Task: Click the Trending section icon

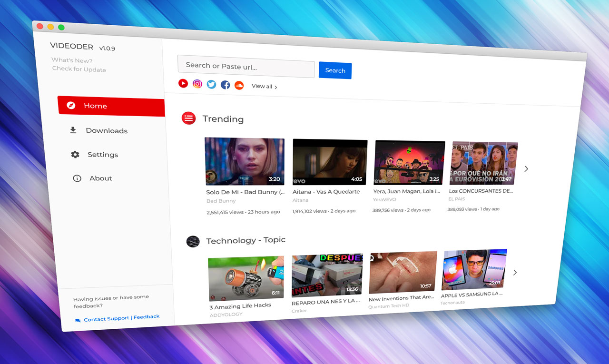Action: tap(188, 118)
